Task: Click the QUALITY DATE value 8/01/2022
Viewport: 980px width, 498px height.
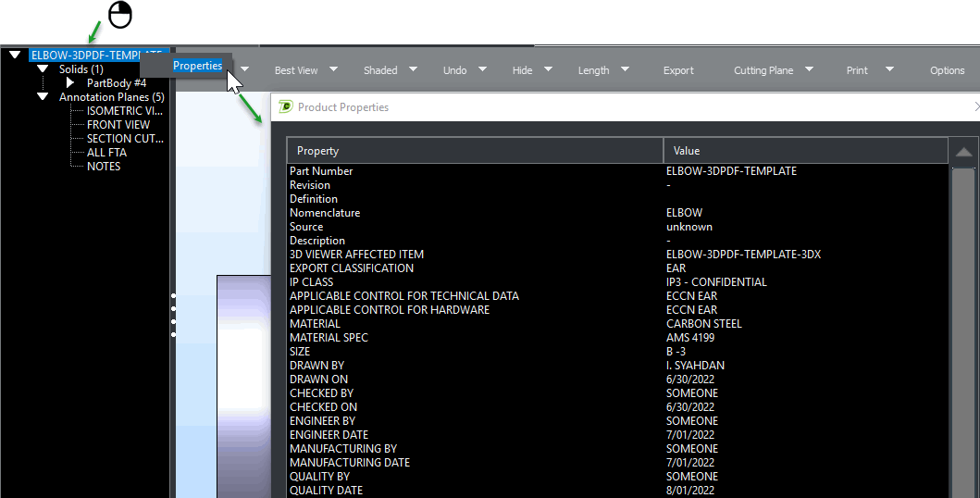Action: [690, 490]
